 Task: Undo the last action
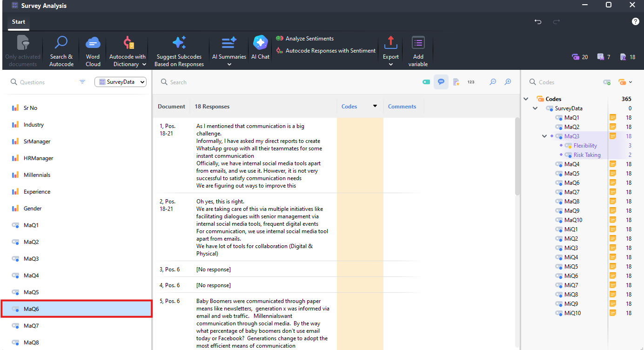tap(538, 22)
